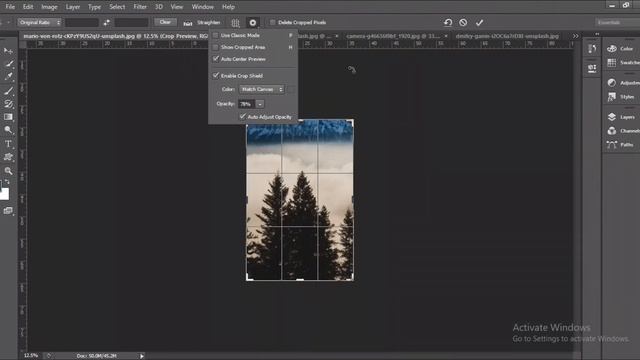Click the Clear button
640x360 pixels.
click(x=165, y=22)
